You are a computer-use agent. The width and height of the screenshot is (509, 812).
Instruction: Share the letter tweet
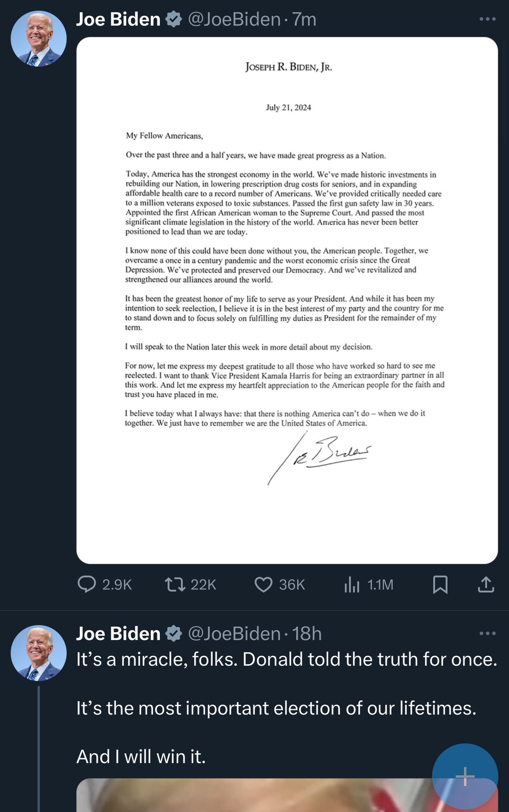486,584
